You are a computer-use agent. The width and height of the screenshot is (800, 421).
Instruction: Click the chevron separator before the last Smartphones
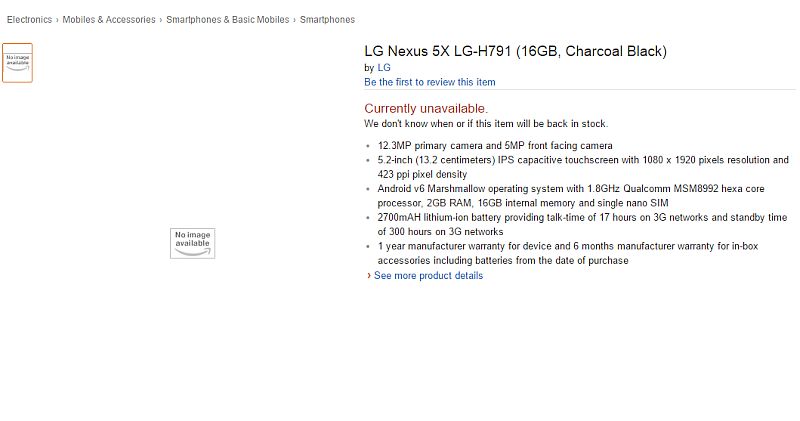click(294, 20)
